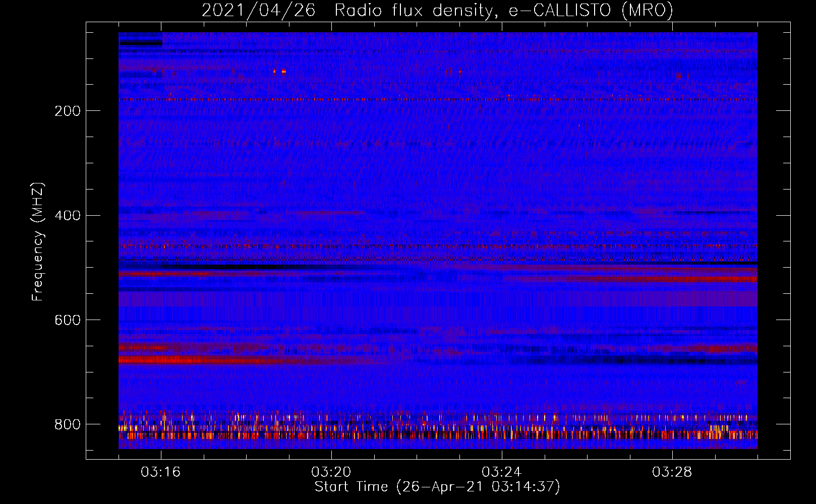
Task: Click the 600 frequency tick label
Action: [x=67, y=320]
